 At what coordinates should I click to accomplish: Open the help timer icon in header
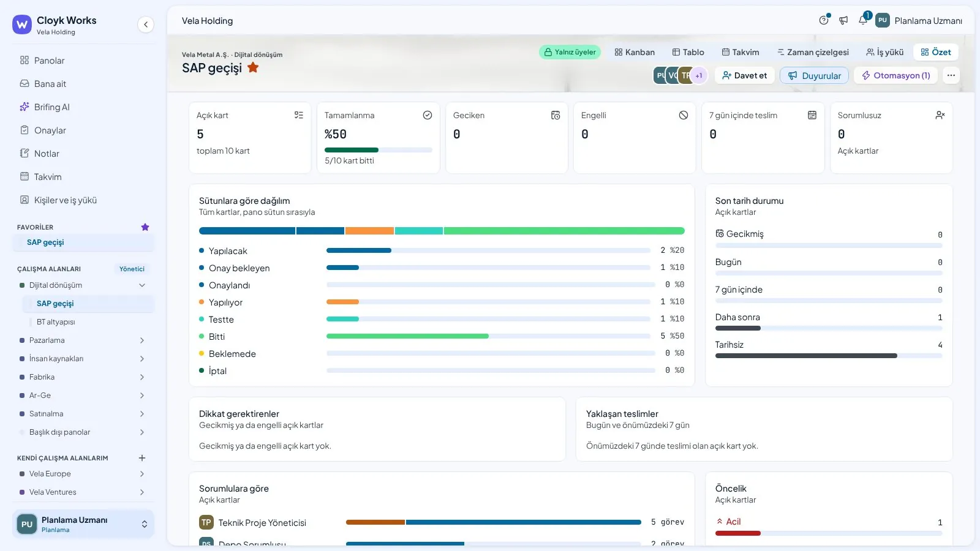pos(824,20)
